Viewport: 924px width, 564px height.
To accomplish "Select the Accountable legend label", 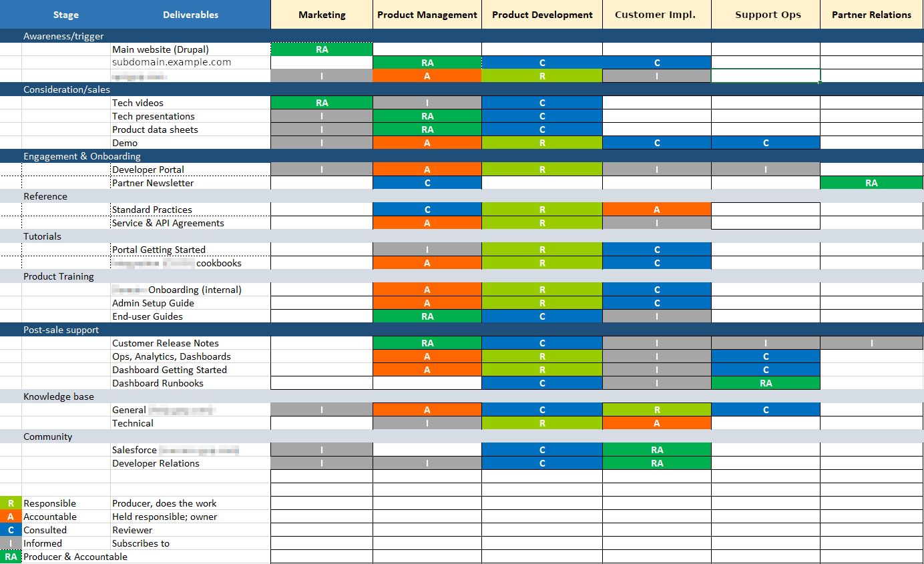I will pos(50,517).
